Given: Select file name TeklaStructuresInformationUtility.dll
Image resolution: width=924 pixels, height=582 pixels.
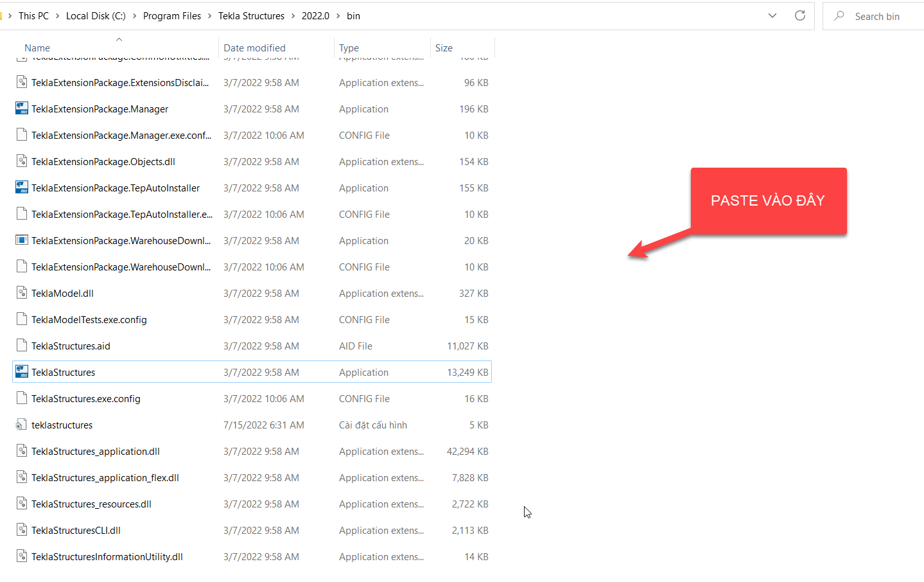Looking at the screenshot, I should [x=107, y=556].
